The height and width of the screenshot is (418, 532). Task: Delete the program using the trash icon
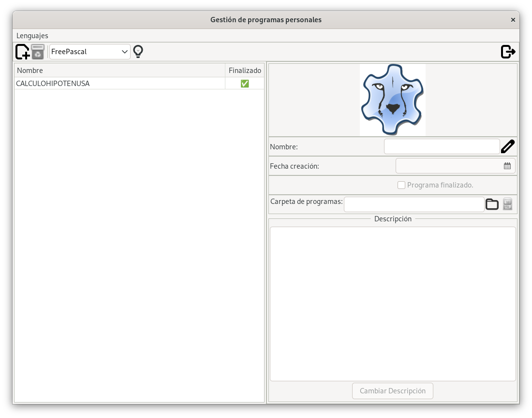tap(38, 52)
